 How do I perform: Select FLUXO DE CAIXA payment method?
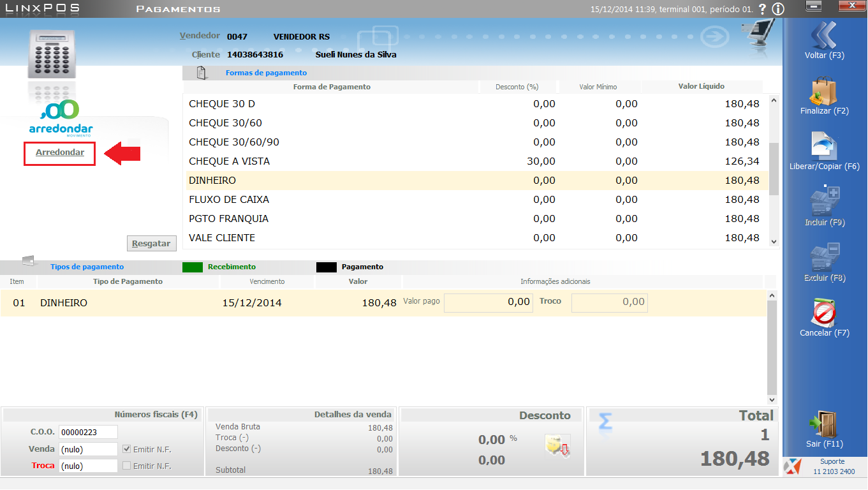(476, 199)
